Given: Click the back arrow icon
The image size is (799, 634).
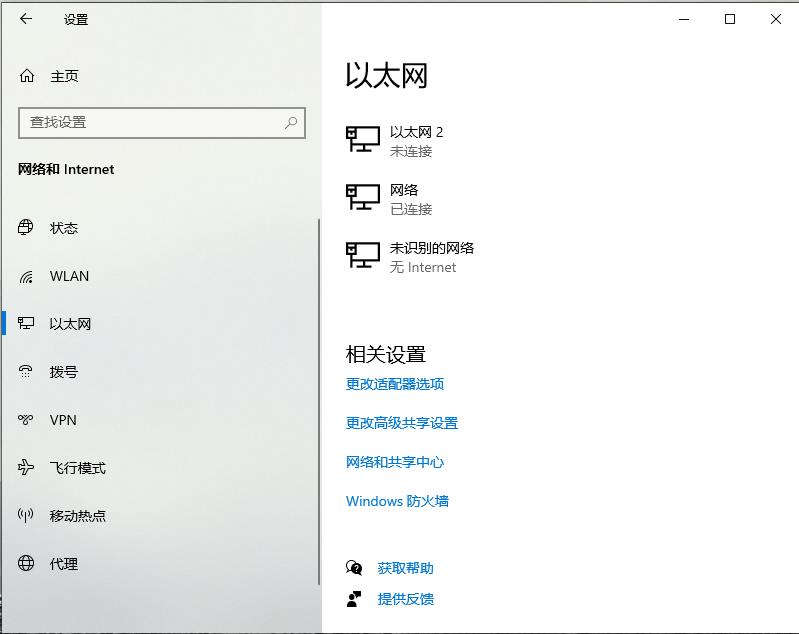Looking at the screenshot, I should (25, 19).
